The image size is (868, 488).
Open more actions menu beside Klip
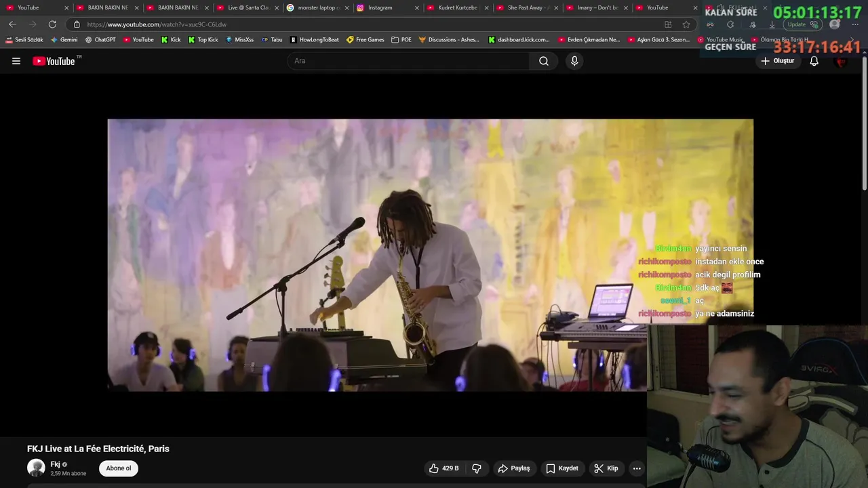tap(637, 468)
